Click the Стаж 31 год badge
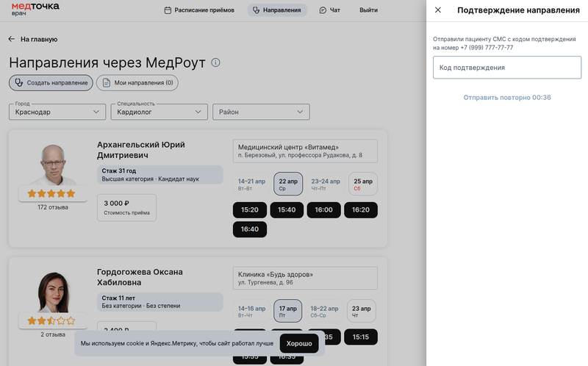 click(x=160, y=175)
